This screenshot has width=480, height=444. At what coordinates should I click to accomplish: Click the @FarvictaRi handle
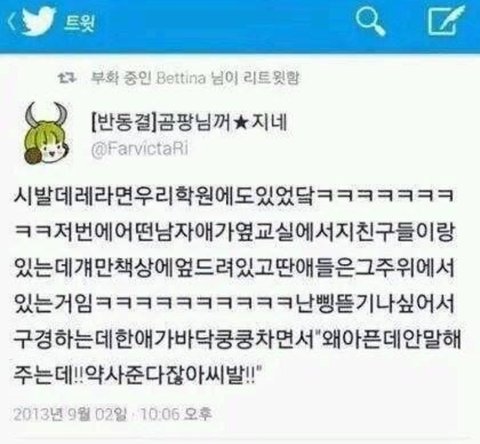coord(140,149)
